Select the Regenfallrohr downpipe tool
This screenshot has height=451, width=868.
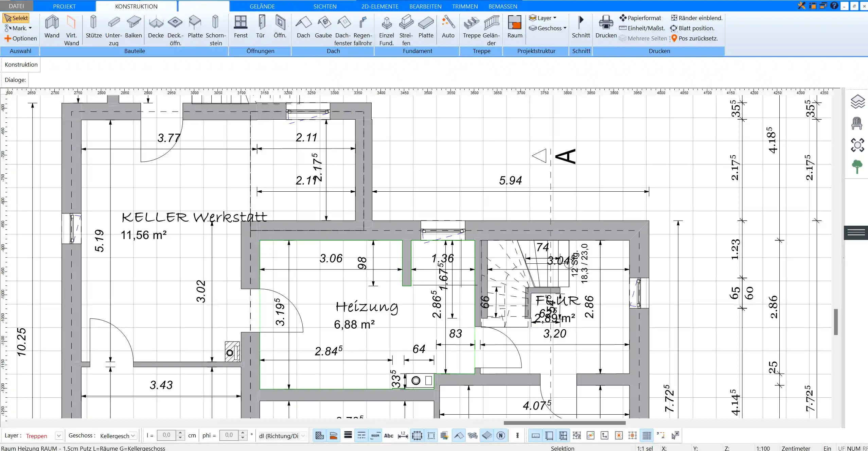point(362,30)
